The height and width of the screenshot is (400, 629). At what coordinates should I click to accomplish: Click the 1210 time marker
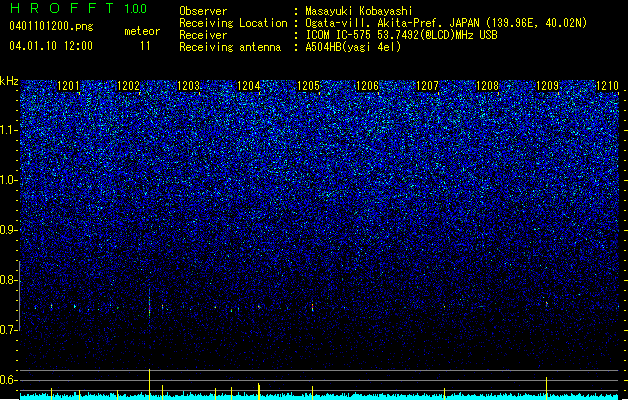pos(607,86)
